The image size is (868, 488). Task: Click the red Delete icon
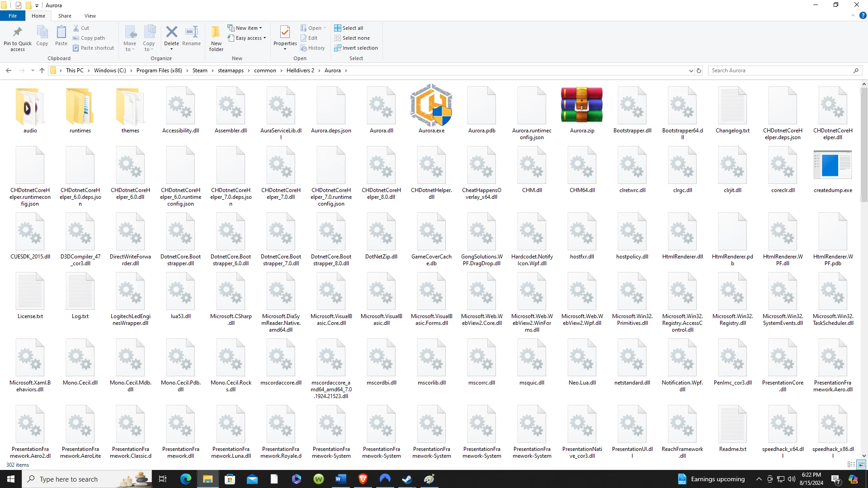click(x=171, y=32)
